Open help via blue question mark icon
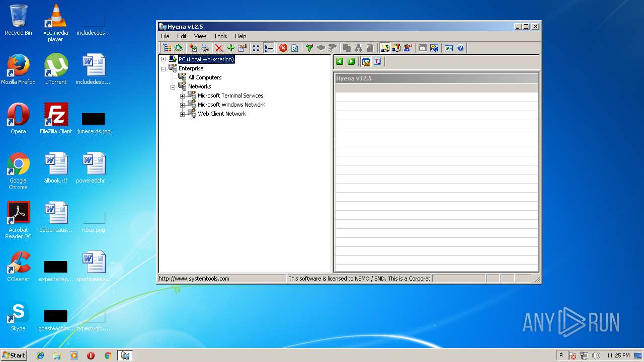The height and width of the screenshot is (362, 644). click(x=460, y=48)
